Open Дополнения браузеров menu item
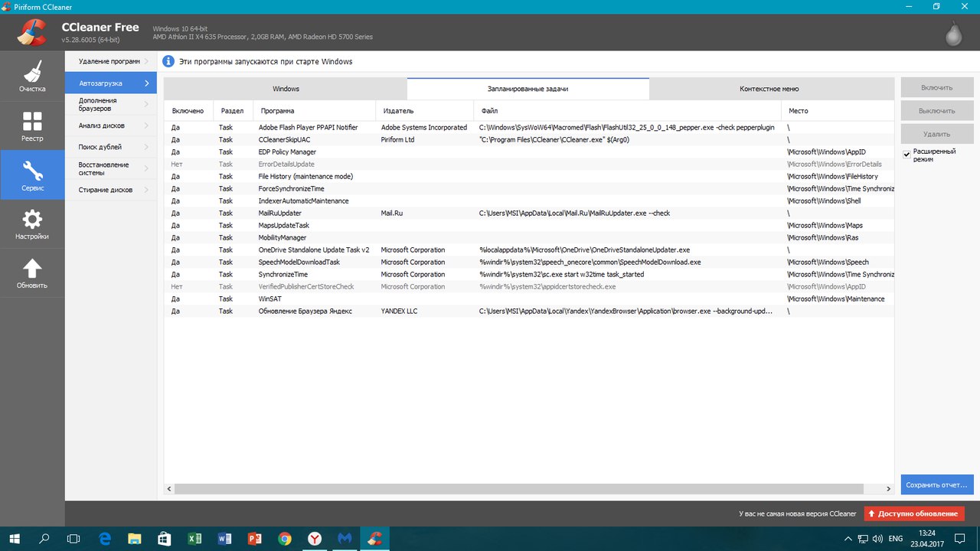This screenshot has height=551, width=980. click(111, 104)
